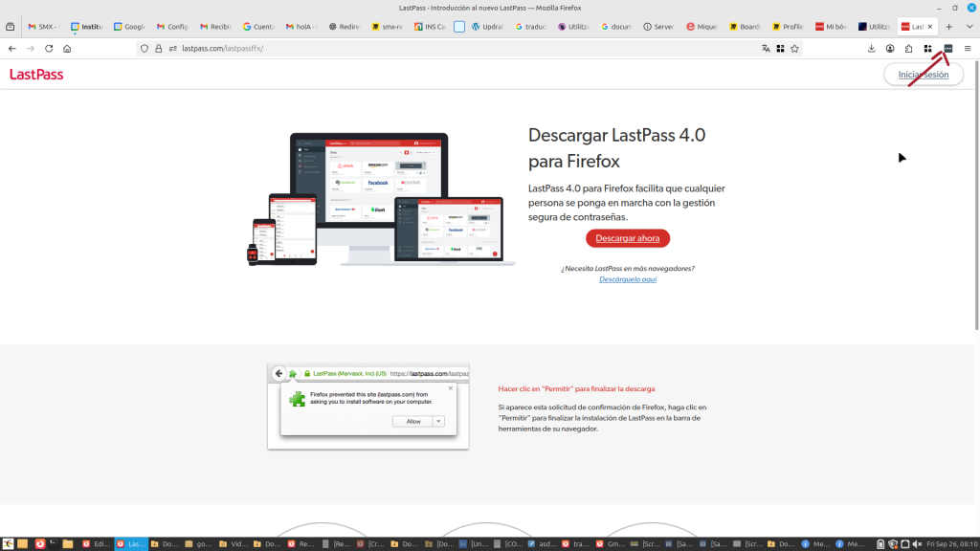Click the LastPass extension icon in toolbar
Screen dimensions: 980x551
click(x=947, y=48)
